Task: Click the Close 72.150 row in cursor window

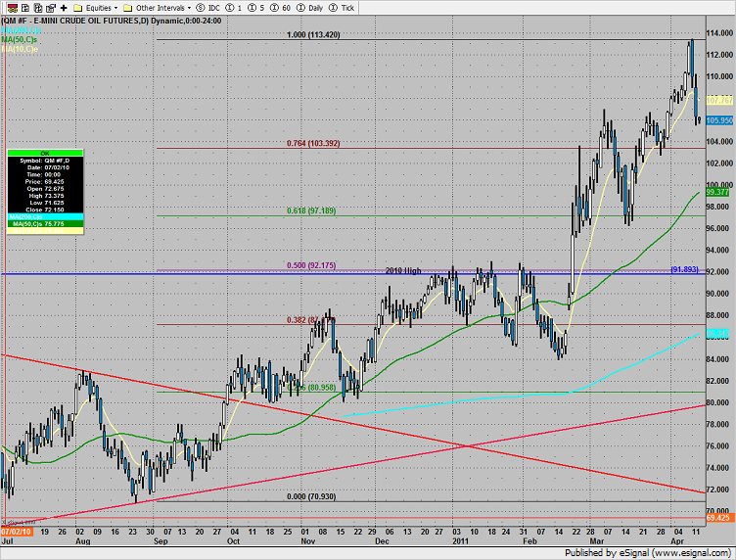Action: [x=45, y=210]
